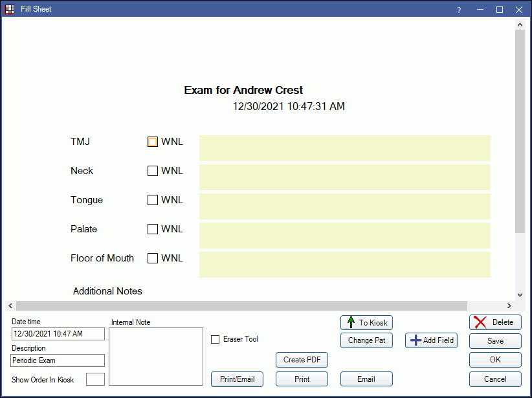Screen dimensions: 532x398
Task: Click the horizontal scrollbar thumb
Action: 241,305
